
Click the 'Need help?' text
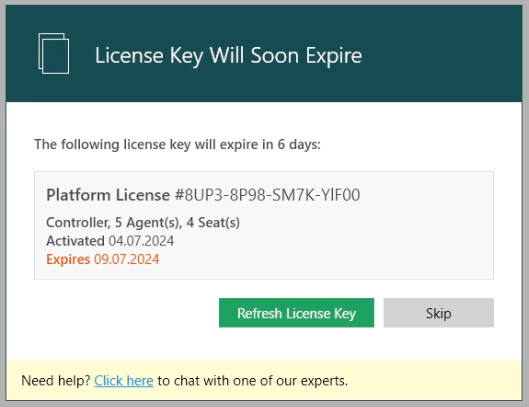(x=56, y=381)
